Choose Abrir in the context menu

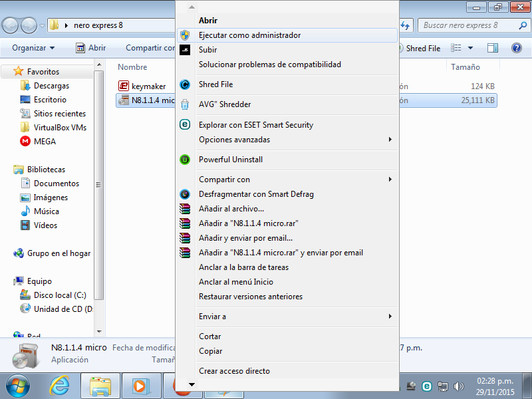(287, 21)
